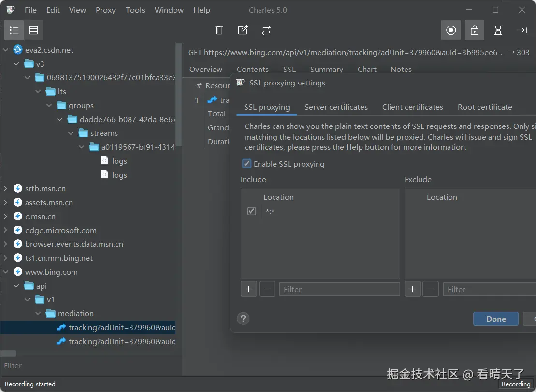Expand the srtb.msn.cn node
The width and height of the screenshot is (536, 392).
(x=5, y=188)
